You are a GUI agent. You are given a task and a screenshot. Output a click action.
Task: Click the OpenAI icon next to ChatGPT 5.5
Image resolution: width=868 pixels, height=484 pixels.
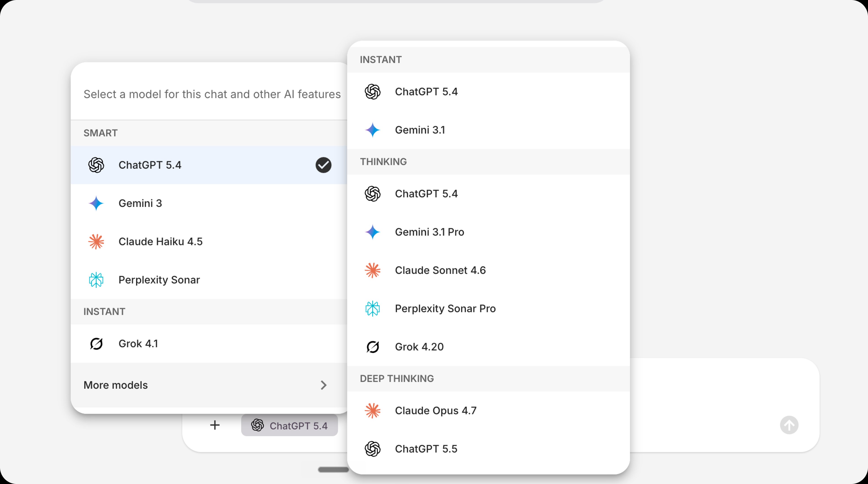(373, 449)
